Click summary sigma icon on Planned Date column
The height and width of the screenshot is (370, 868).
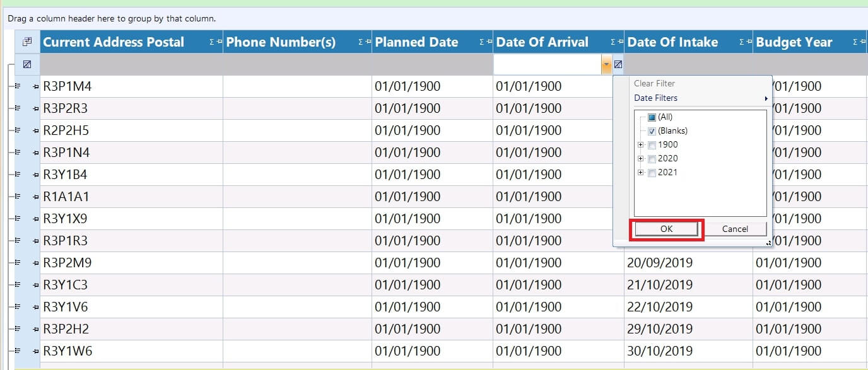(483, 42)
